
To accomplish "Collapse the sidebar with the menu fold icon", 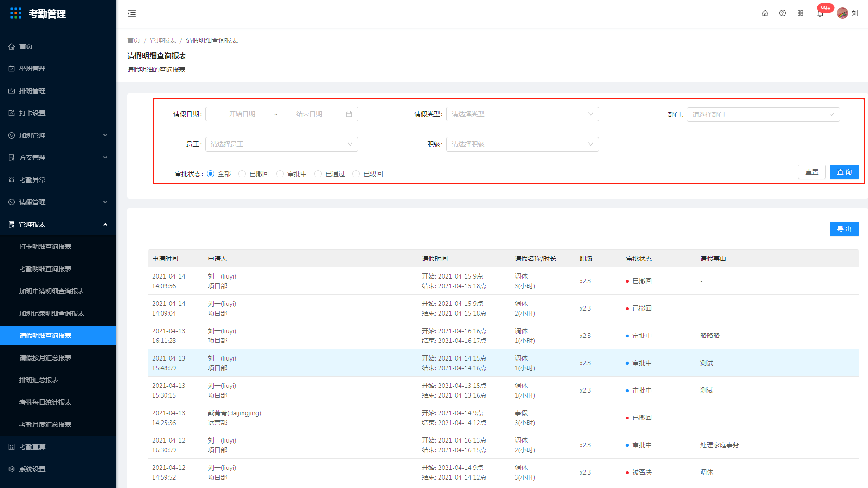I will click(132, 13).
